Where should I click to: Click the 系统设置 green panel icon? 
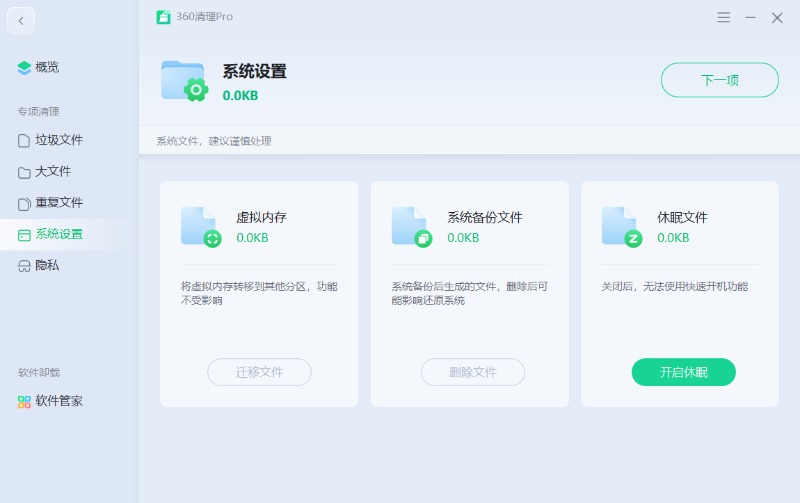pyautogui.click(x=24, y=235)
